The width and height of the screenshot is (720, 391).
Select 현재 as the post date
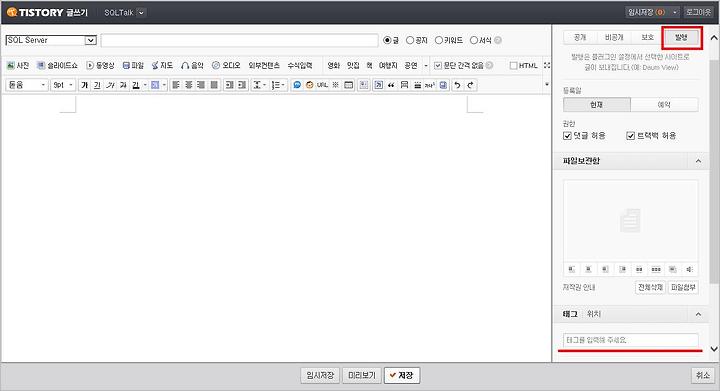(597, 105)
